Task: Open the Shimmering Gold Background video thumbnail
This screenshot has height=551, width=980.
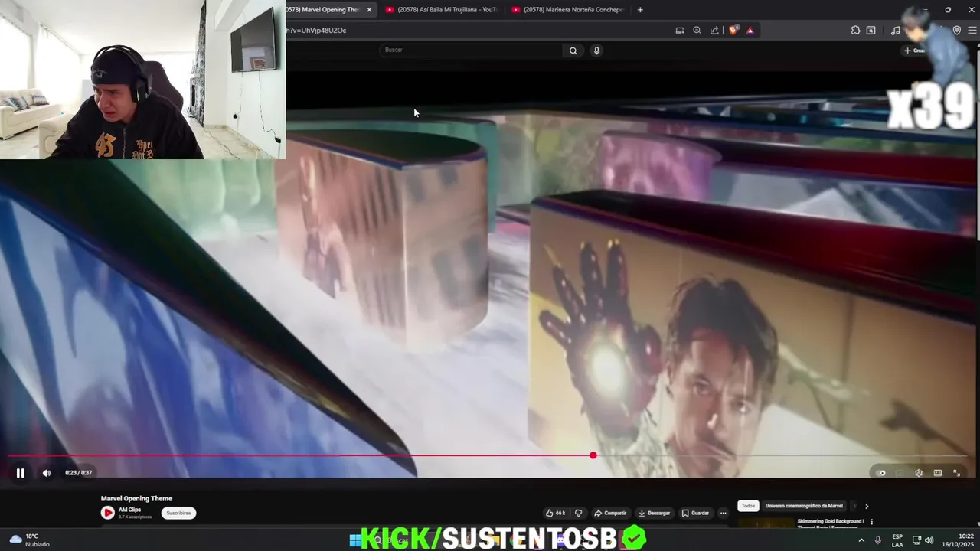Action: click(x=766, y=523)
